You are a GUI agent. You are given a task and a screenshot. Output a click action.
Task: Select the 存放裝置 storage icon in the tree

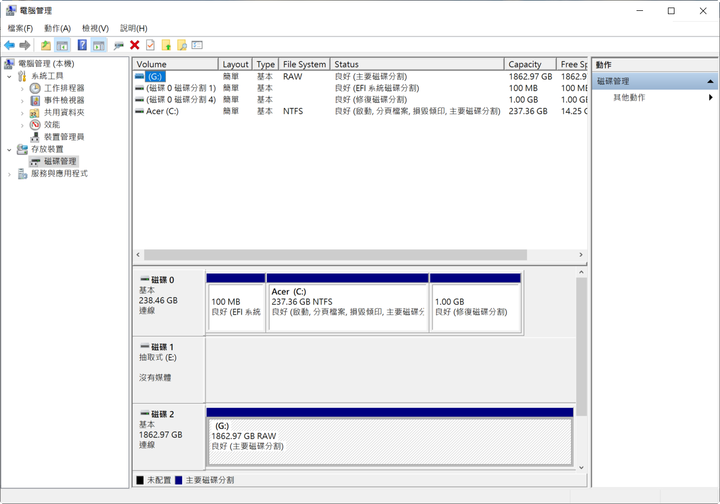tap(22, 149)
